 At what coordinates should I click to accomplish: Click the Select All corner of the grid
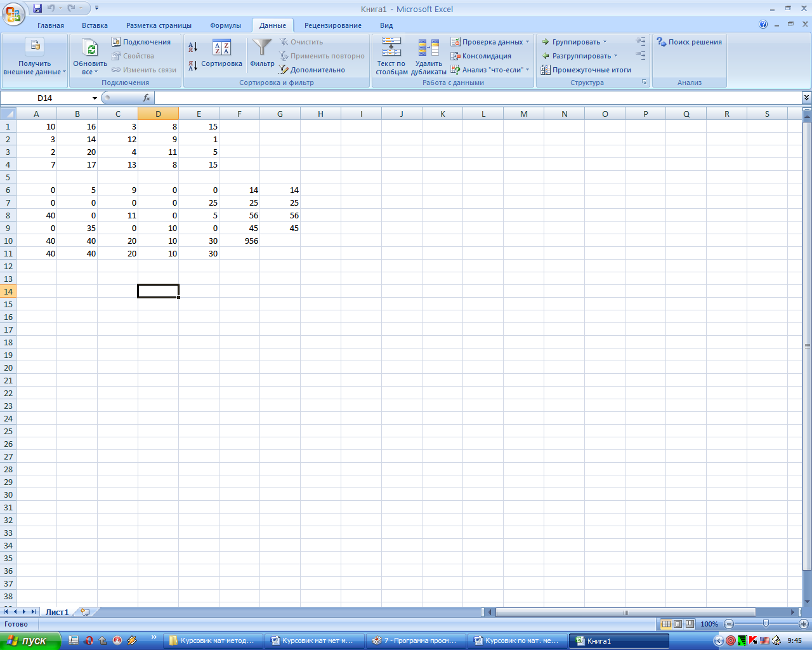[8, 114]
